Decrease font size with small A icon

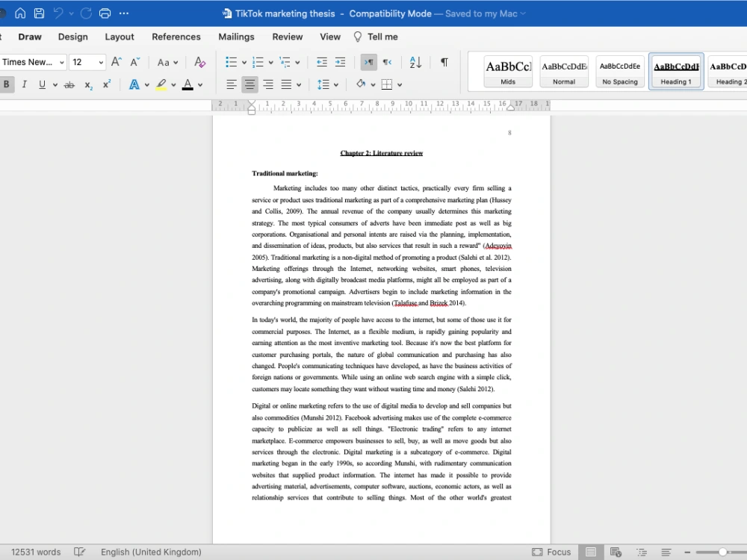click(135, 62)
